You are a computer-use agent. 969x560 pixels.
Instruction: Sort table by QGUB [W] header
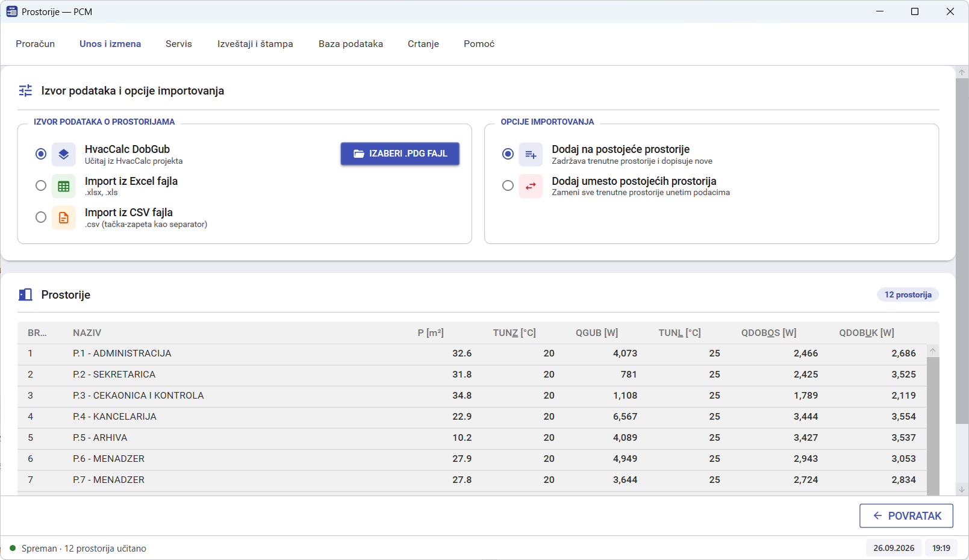pyautogui.click(x=597, y=333)
